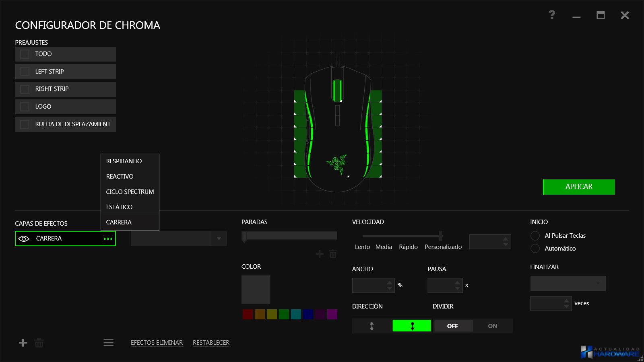Add a color stop under Paradas

click(320, 254)
